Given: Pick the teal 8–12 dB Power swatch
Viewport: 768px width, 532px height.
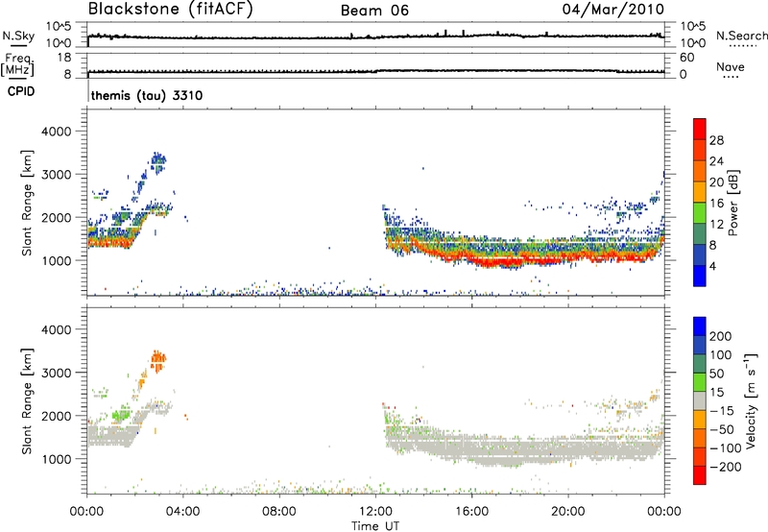Looking at the screenshot, I should [700, 234].
